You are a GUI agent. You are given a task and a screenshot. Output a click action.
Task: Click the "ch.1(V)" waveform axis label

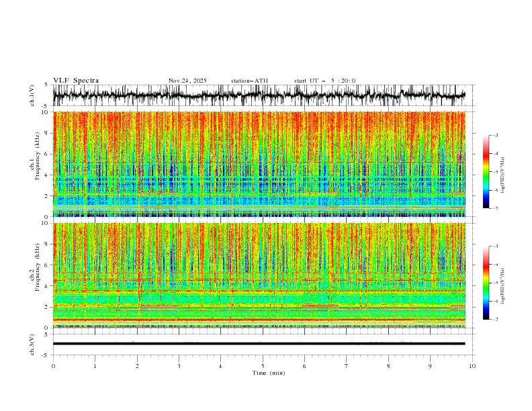coord(32,95)
